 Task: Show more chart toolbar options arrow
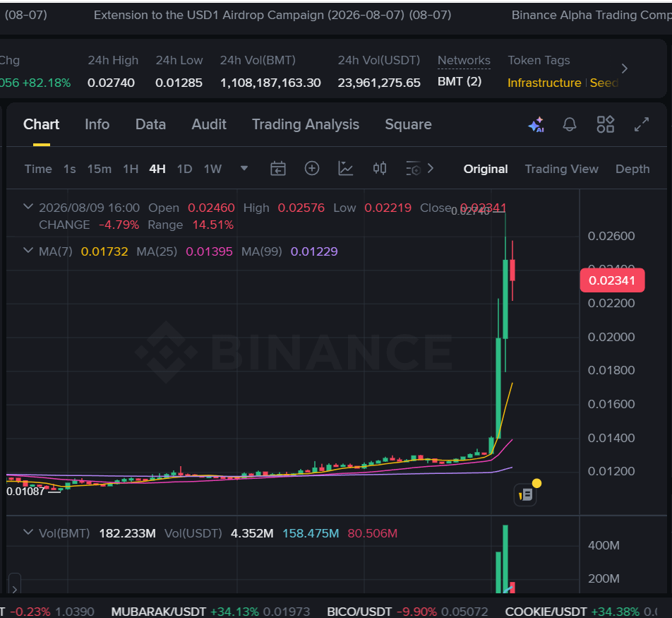click(431, 169)
